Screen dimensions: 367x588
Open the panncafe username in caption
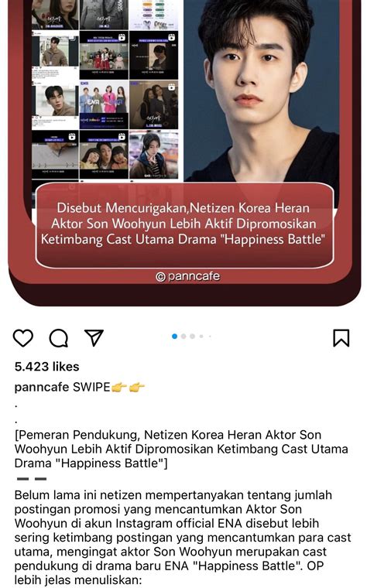coord(42,387)
